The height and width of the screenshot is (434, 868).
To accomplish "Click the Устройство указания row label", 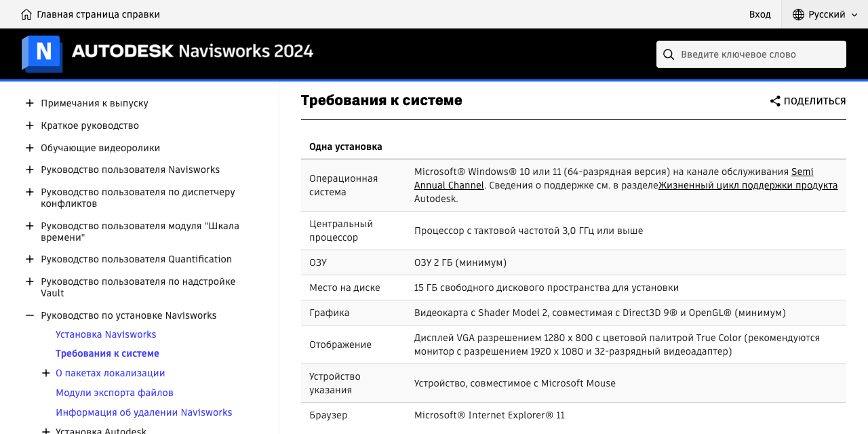I will [x=335, y=383].
